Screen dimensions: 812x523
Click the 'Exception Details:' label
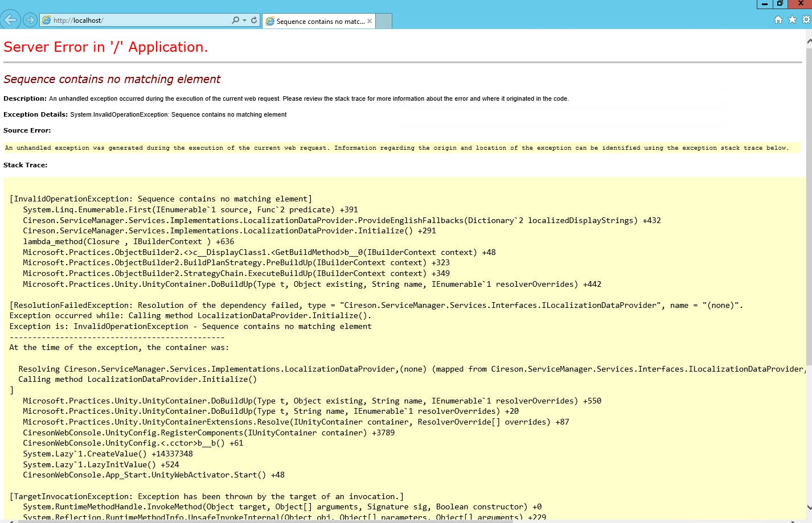35,114
